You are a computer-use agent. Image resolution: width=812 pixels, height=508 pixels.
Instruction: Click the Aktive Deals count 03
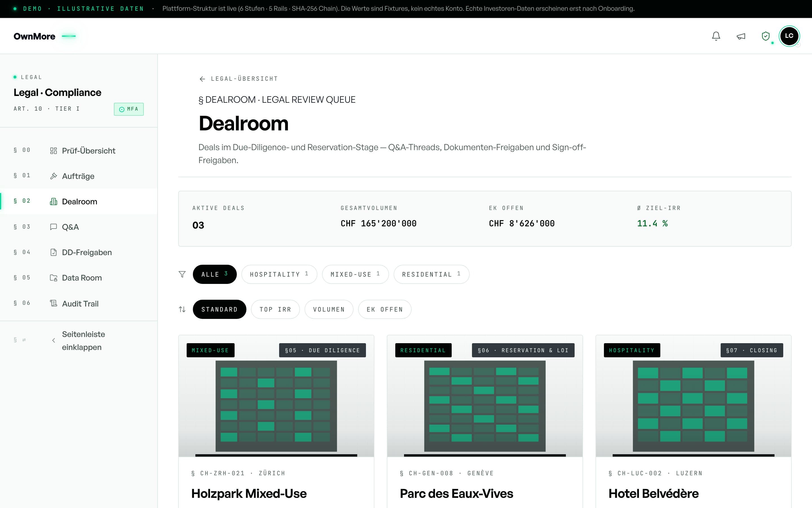pos(198,225)
